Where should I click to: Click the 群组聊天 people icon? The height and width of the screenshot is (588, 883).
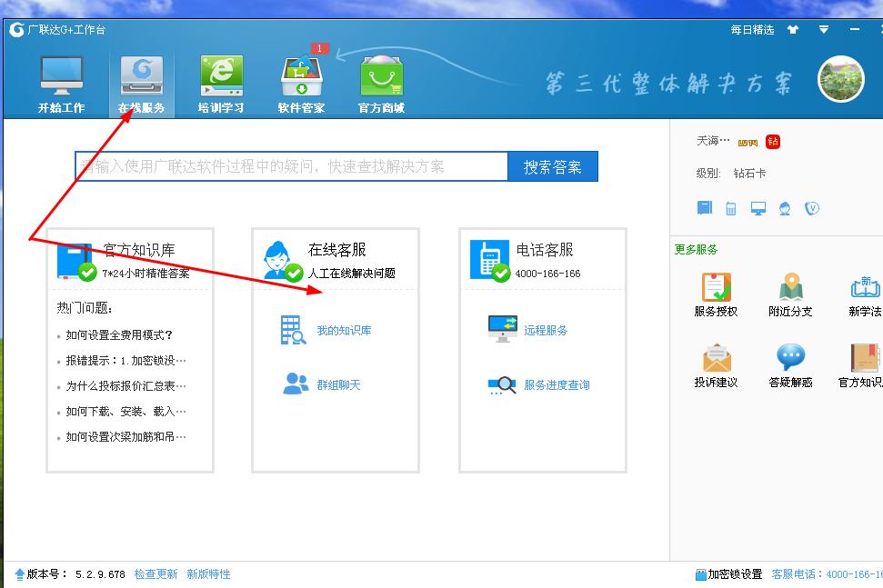[295, 384]
